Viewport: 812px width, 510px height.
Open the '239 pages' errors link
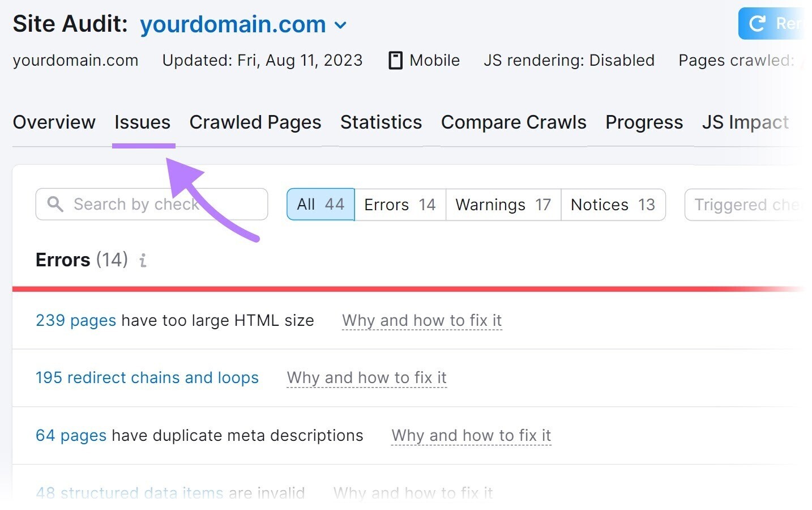[75, 320]
